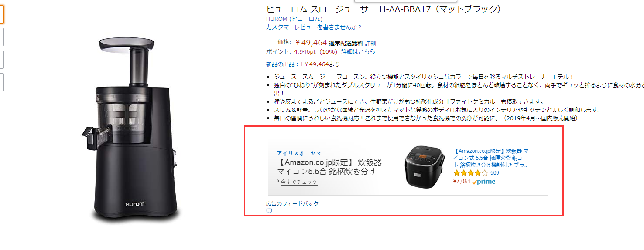Open the HUROM (ヒューロム) brand link
The width and height of the screenshot is (644, 250).
[295, 19]
